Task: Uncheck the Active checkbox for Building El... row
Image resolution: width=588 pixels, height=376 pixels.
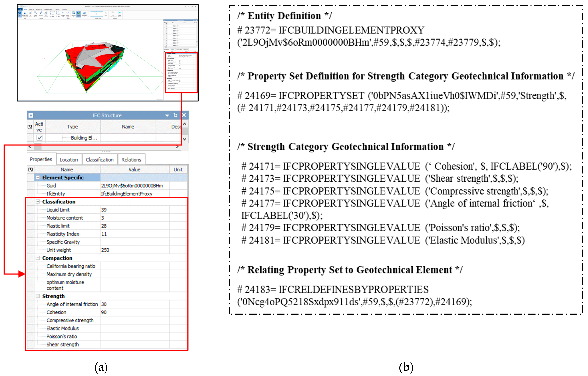Action: pos(39,138)
